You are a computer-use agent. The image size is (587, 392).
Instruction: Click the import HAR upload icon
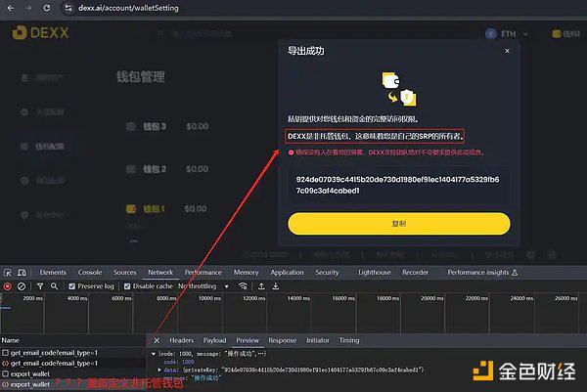(261, 286)
